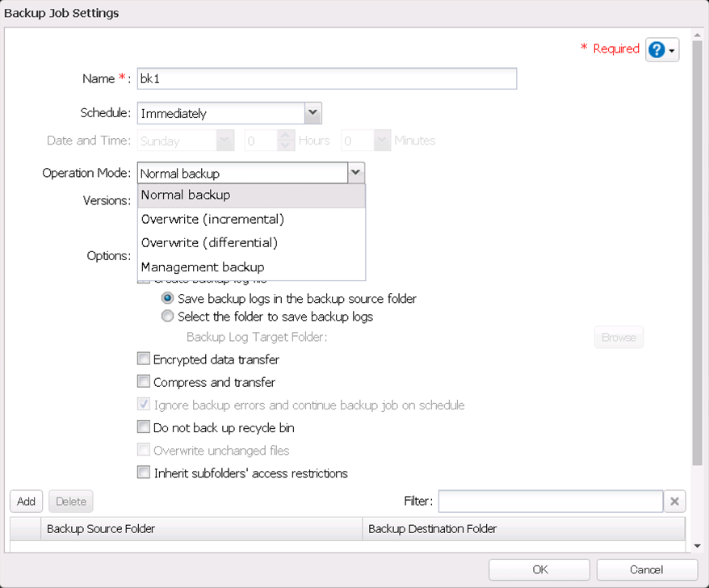The width and height of the screenshot is (709, 588).
Task: Click the Add button
Action: pyautogui.click(x=27, y=502)
